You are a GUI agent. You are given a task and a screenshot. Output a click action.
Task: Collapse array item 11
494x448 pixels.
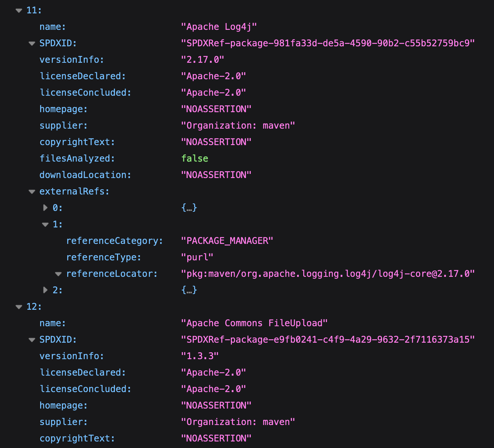pyautogui.click(x=19, y=11)
